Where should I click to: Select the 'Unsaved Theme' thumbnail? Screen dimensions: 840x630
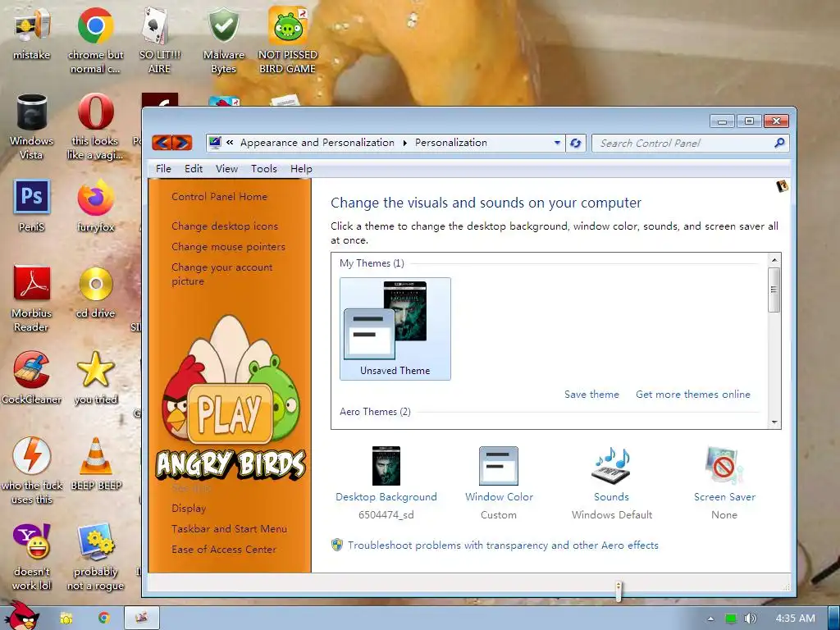coord(395,329)
